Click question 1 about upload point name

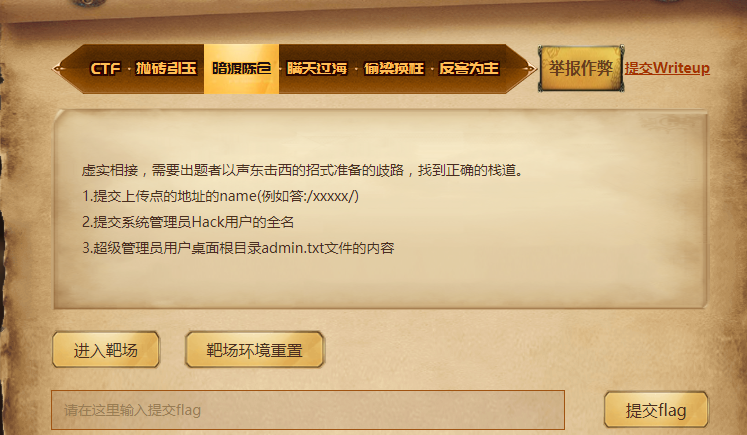click(221, 196)
